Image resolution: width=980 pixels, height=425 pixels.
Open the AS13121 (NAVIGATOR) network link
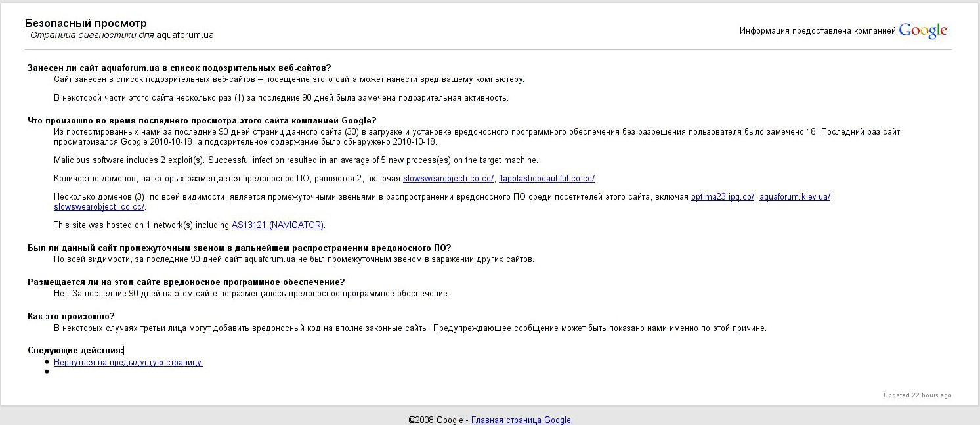click(278, 225)
